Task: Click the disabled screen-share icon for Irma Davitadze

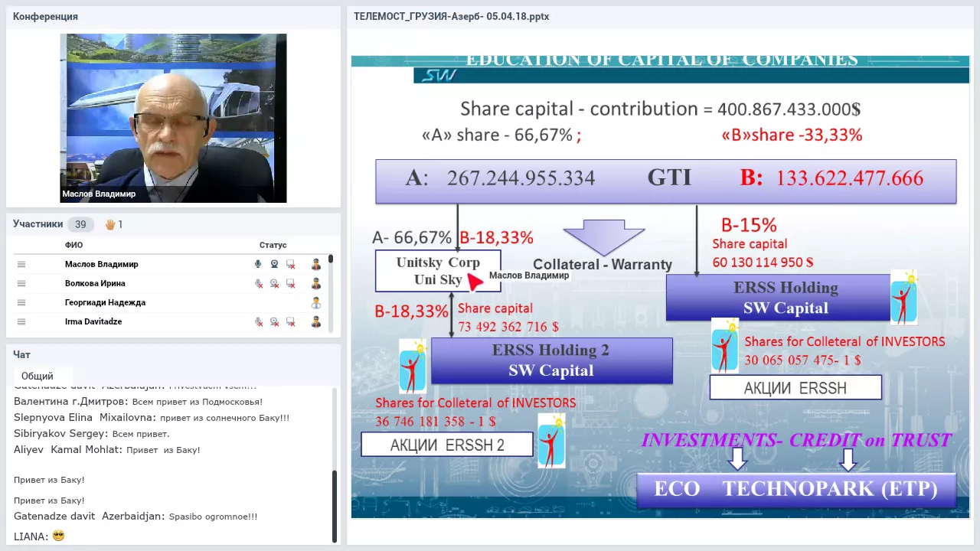Action: click(291, 321)
